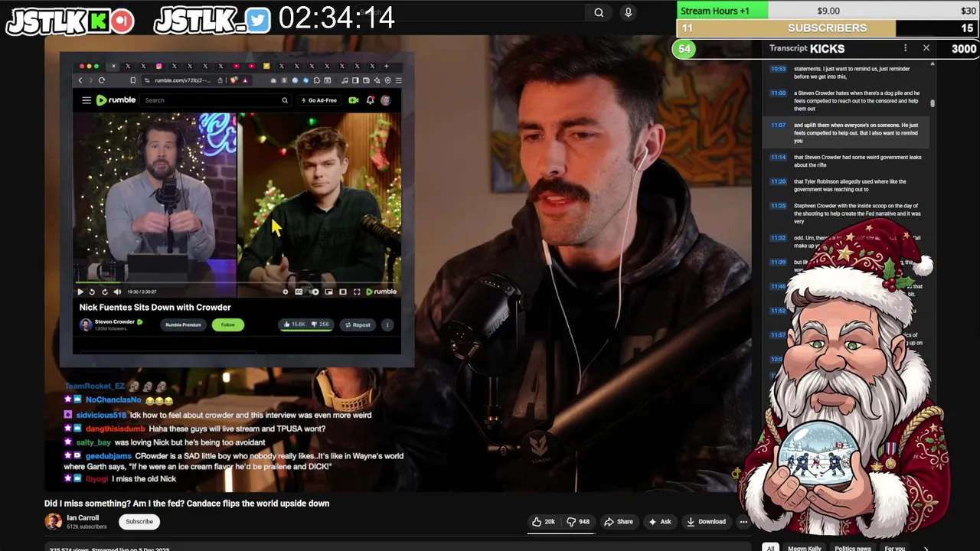Image resolution: width=980 pixels, height=551 pixels.
Task: Open Rumble profile avatar menu
Action: [386, 100]
